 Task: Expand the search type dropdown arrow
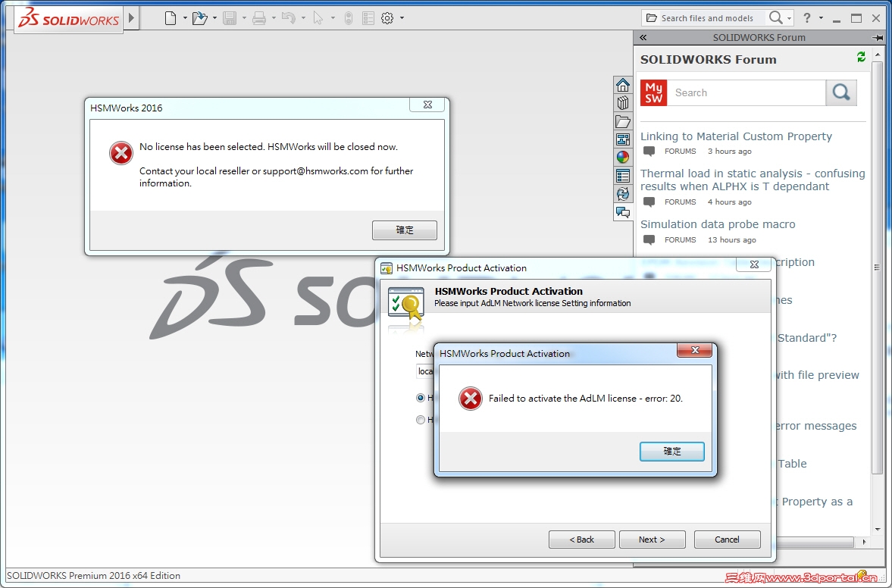(790, 18)
